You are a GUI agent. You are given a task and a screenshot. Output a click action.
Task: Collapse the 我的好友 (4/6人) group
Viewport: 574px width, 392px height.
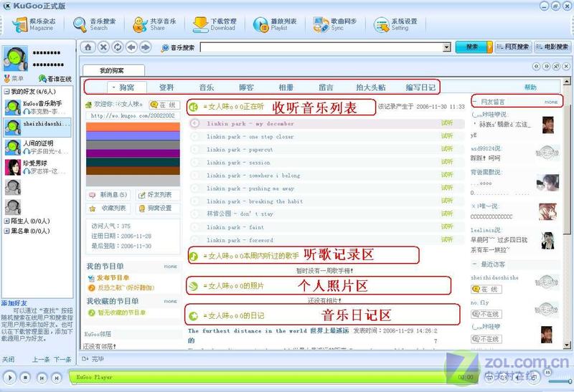point(6,92)
